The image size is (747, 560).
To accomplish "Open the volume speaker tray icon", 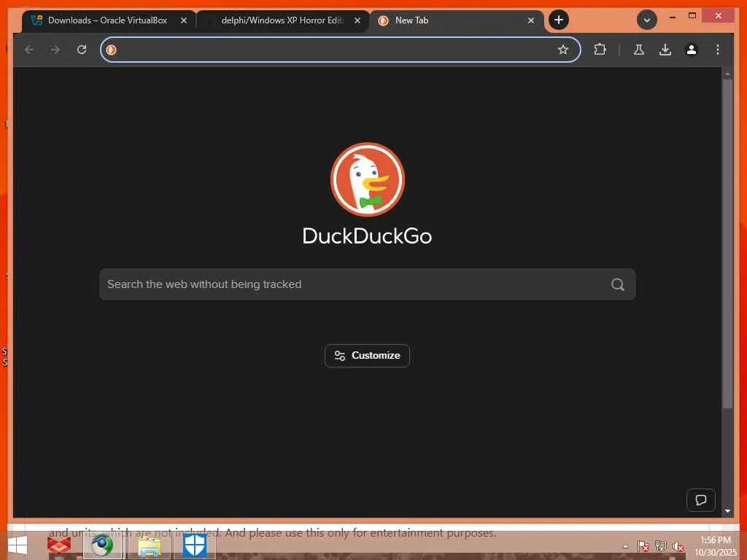I will pyautogui.click(x=678, y=546).
